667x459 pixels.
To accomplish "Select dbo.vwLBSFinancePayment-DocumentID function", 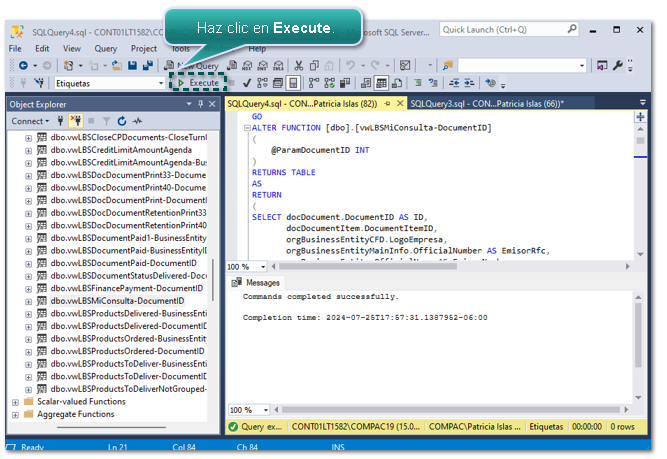I will tap(126, 288).
